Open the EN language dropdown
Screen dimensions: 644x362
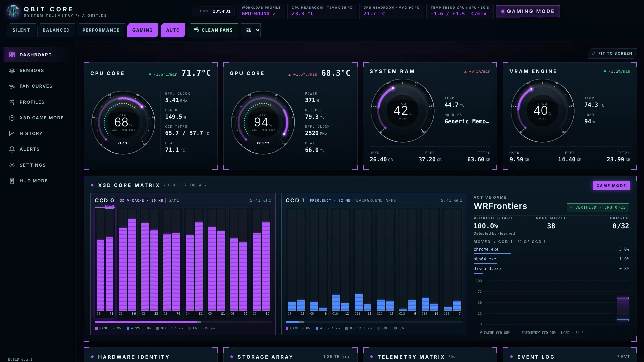pos(251,30)
